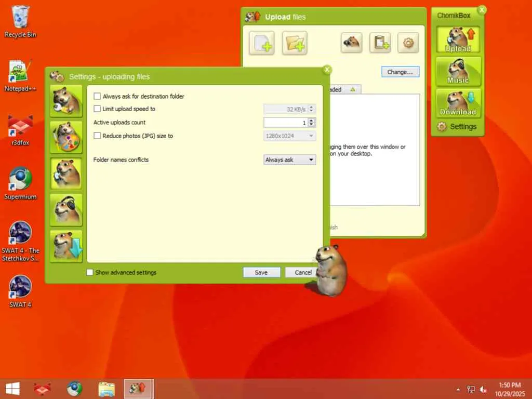The image size is (532, 399).
Task: Select r3dfox desktop shortcut
Action: pyautogui.click(x=20, y=129)
